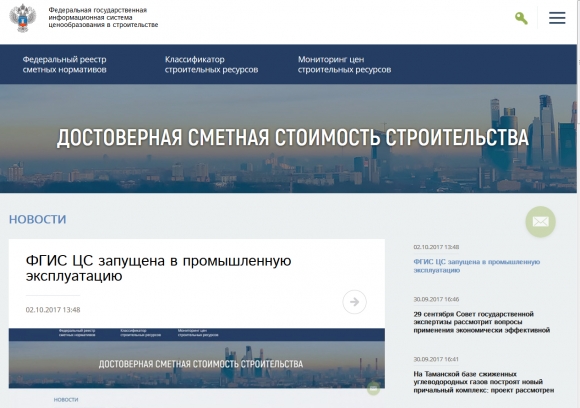Open main headline ФГИС ЦС запущена в промышленную эксплуатацию
The width and height of the screenshot is (580, 408).
(x=158, y=268)
